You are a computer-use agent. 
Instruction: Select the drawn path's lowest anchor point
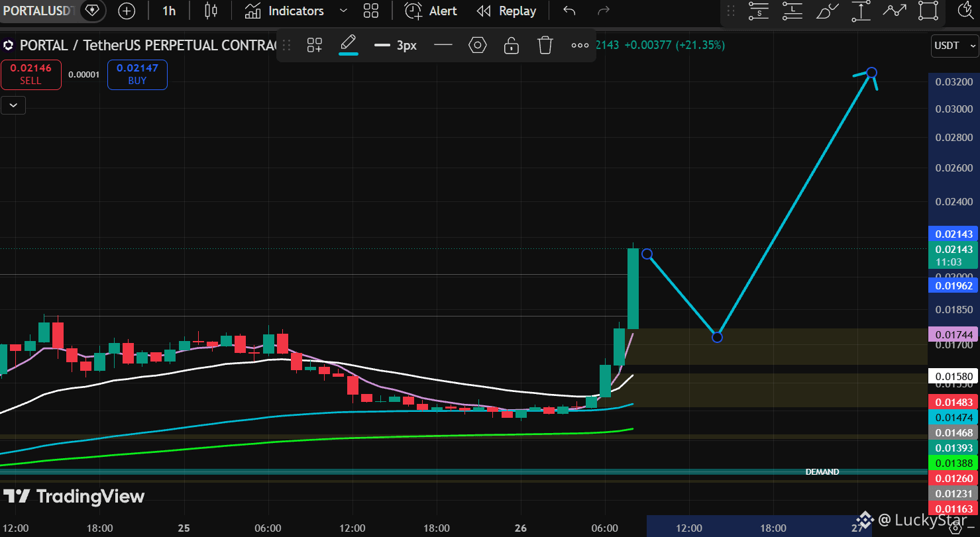717,337
